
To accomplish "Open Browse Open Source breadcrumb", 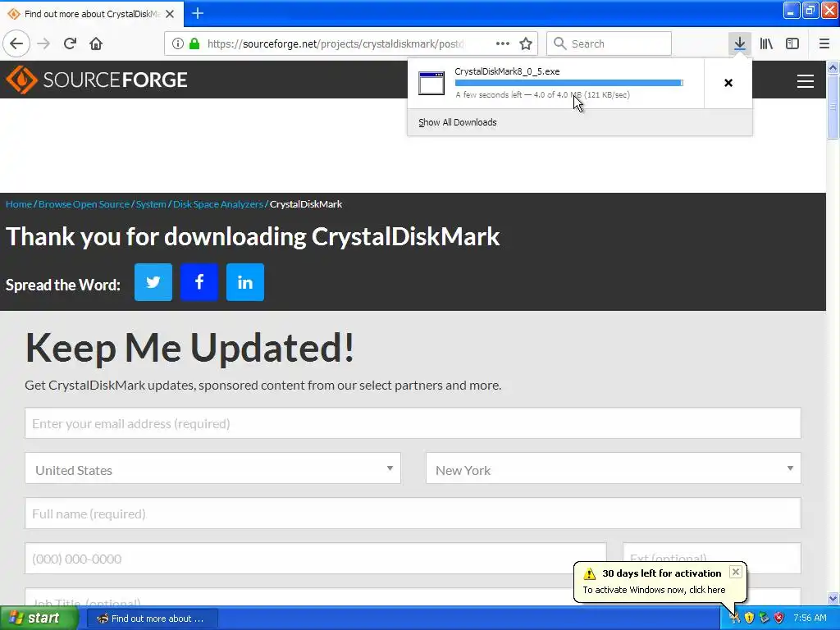I will pyautogui.click(x=84, y=204).
